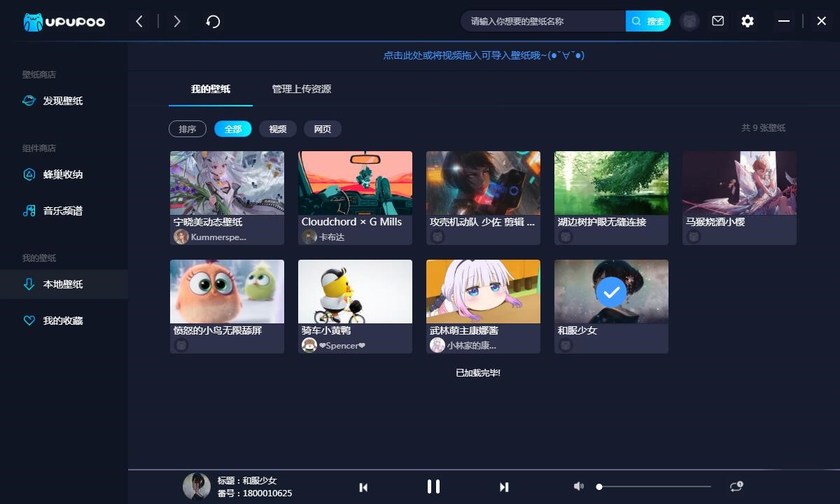Viewport: 840px width, 504px height.
Task: Refresh the wallpaper list
Action: (213, 21)
